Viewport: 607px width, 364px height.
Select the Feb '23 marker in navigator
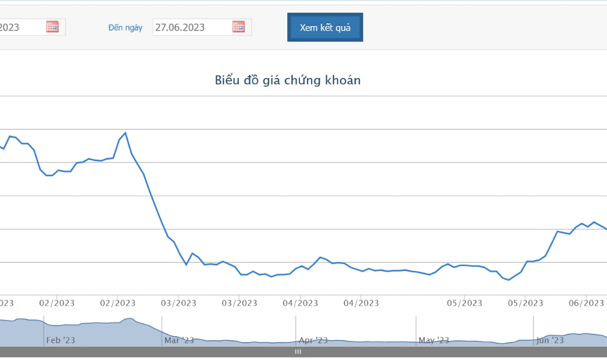(60, 340)
